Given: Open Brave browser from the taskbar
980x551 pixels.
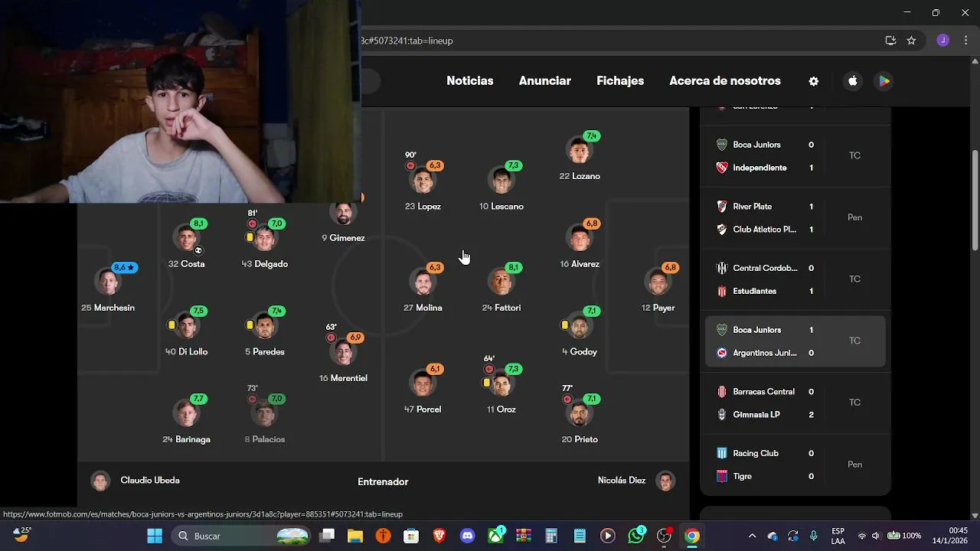Looking at the screenshot, I should (439, 536).
